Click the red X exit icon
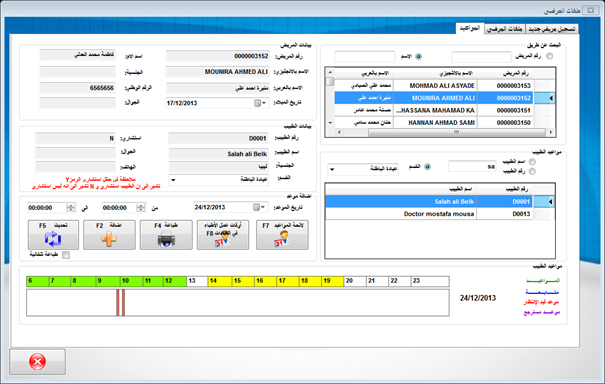The width and height of the screenshot is (605, 384). (37, 362)
